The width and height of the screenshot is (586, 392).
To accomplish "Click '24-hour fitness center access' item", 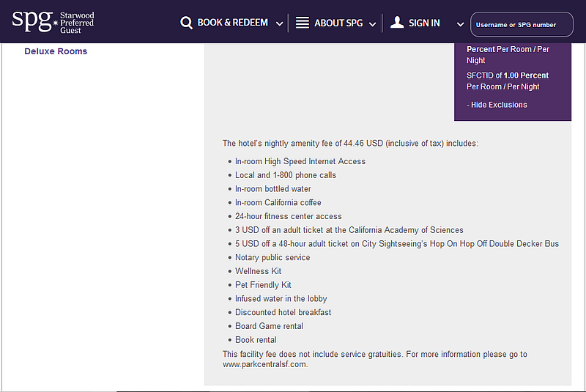I will pos(288,216).
